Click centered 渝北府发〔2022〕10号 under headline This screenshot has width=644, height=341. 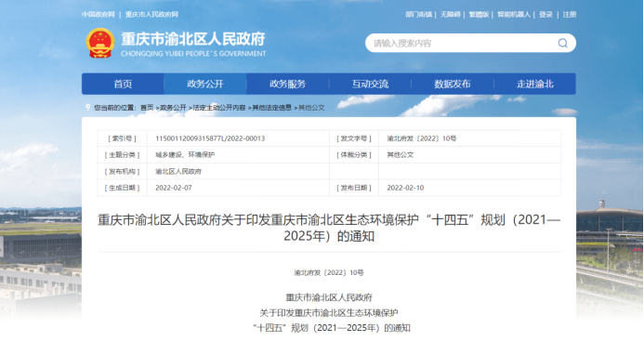tap(329, 272)
